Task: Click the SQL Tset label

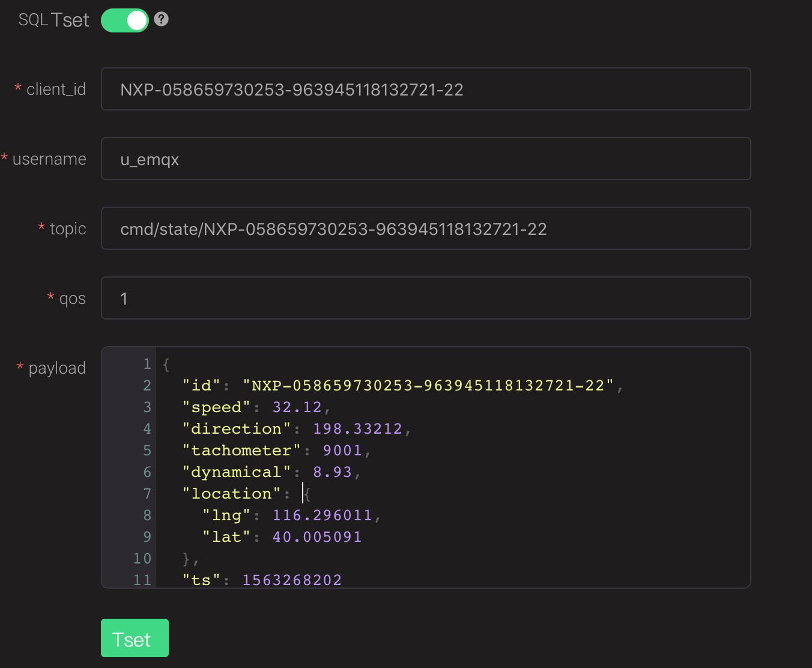Action: (x=53, y=20)
